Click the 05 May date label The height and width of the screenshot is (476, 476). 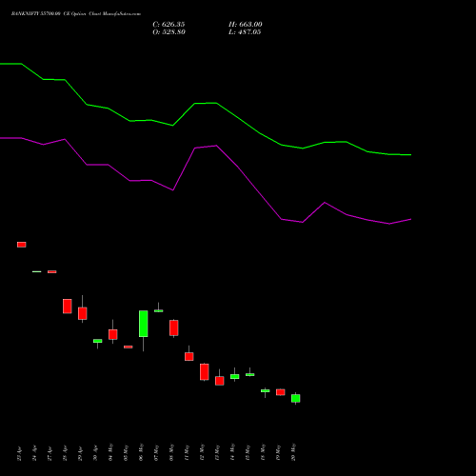(126, 452)
